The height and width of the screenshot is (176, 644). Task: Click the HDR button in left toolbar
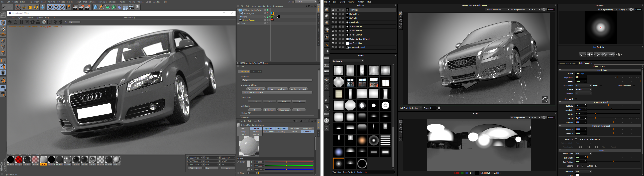(327, 114)
